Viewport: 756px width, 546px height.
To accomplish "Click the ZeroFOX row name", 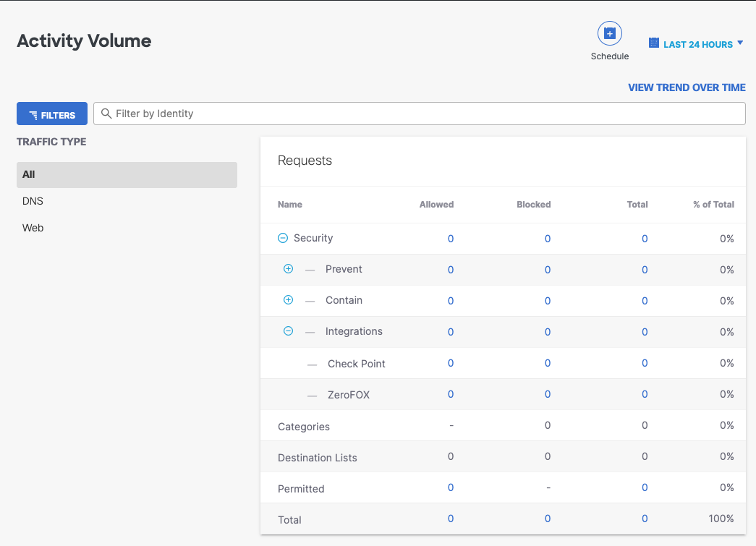I will click(349, 395).
